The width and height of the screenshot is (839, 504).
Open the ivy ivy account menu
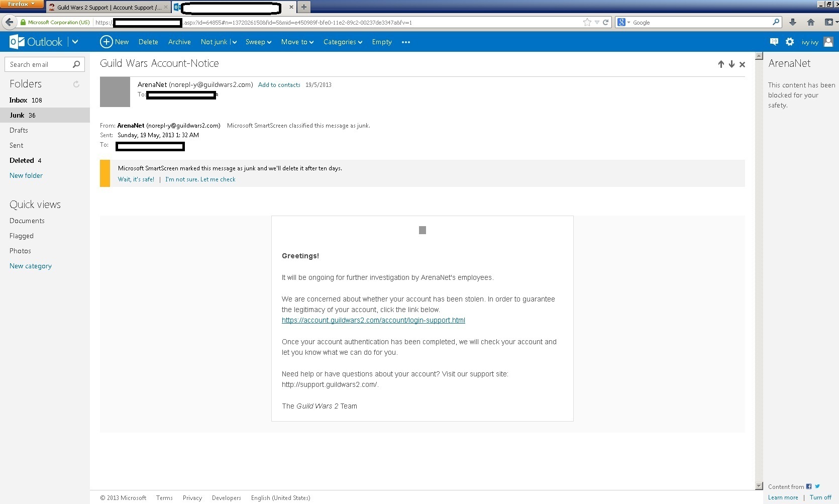[x=810, y=42]
